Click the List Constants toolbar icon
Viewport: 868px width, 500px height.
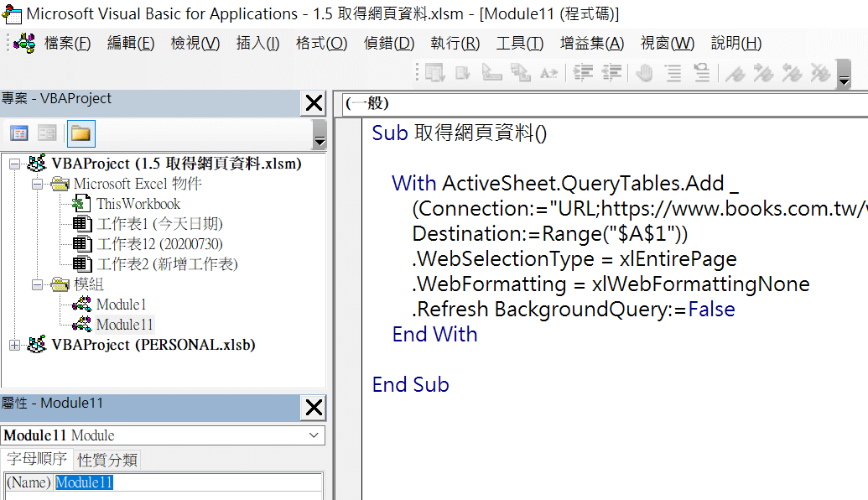coord(463,72)
